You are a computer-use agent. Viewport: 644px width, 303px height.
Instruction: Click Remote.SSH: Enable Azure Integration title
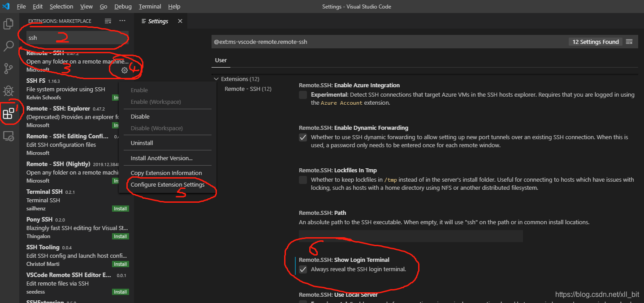tap(349, 85)
